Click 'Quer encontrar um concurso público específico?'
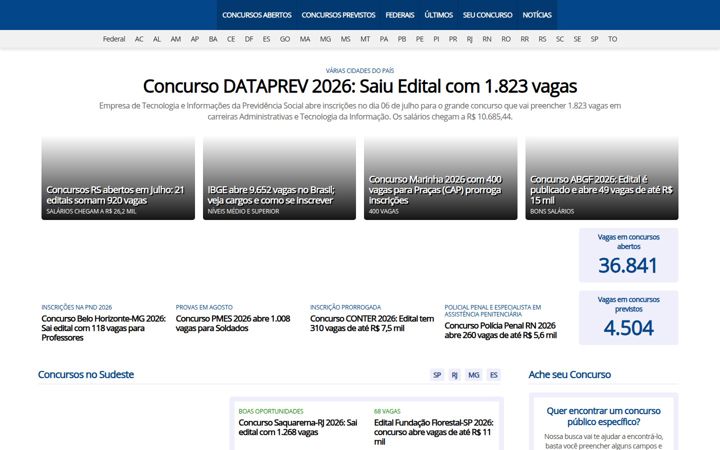The image size is (720, 450). click(603, 416)
